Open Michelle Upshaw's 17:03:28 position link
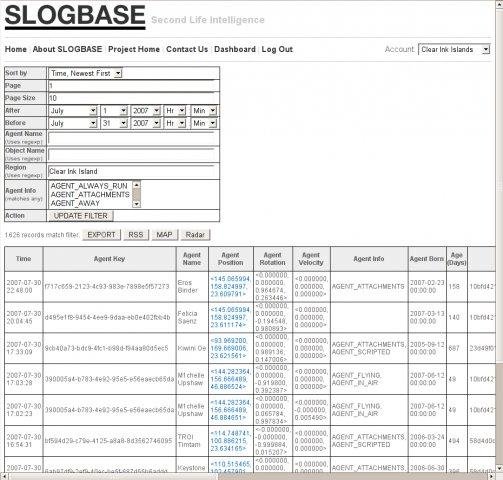Screen dimensions: 503x480 tap(230, 379)
